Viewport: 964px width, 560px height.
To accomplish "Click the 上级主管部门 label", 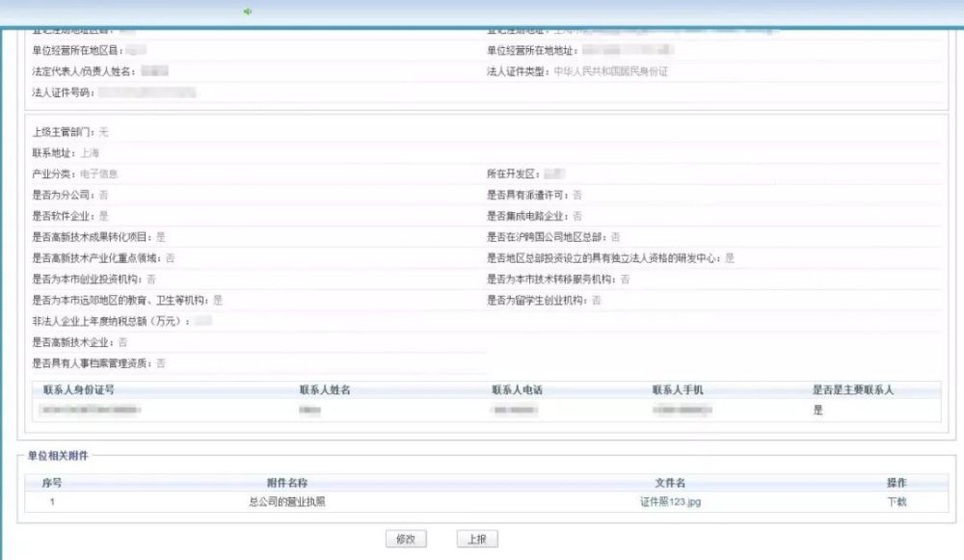I will [x=63, y=132].
